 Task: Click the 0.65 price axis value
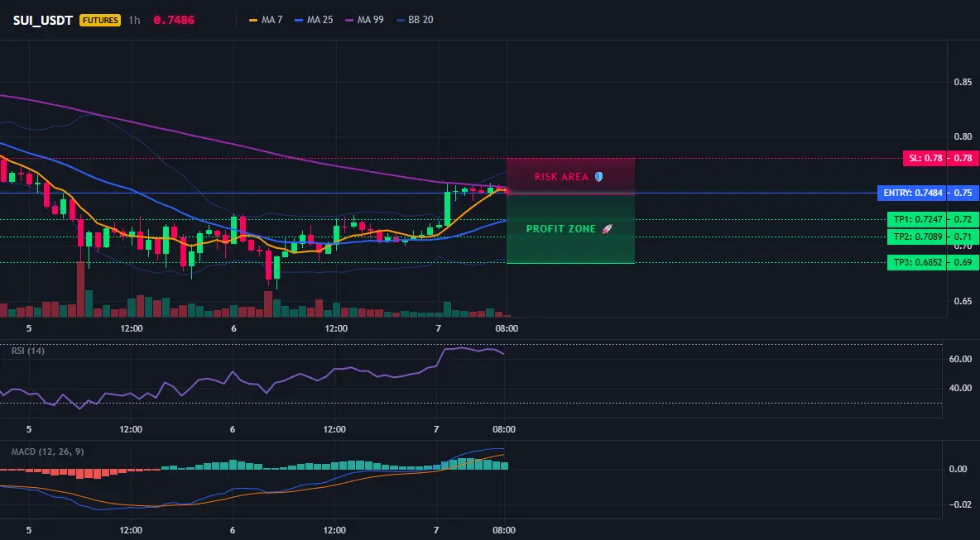[x=963, y=301]
